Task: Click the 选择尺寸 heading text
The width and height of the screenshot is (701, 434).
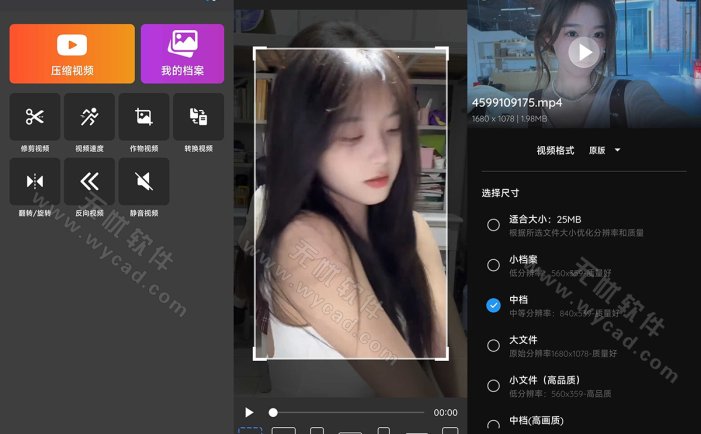Action: pyautogui.click(x=500, y=193)
